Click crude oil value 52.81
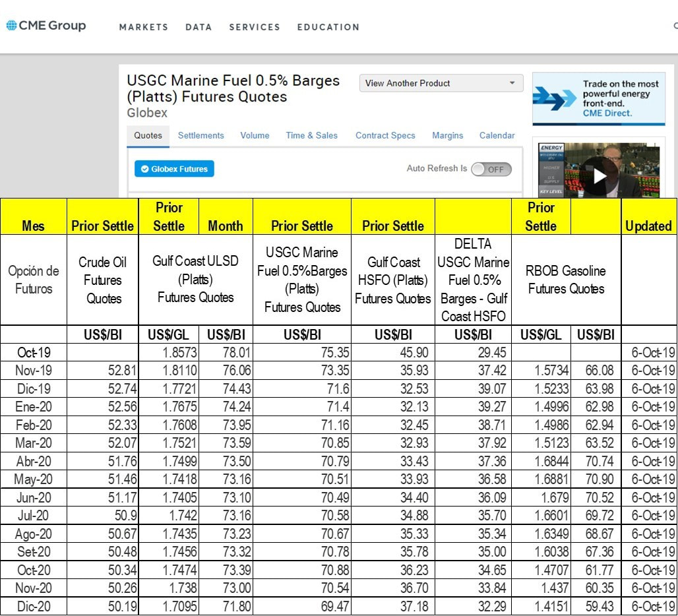Screen dimensions: 678x616 123,371
